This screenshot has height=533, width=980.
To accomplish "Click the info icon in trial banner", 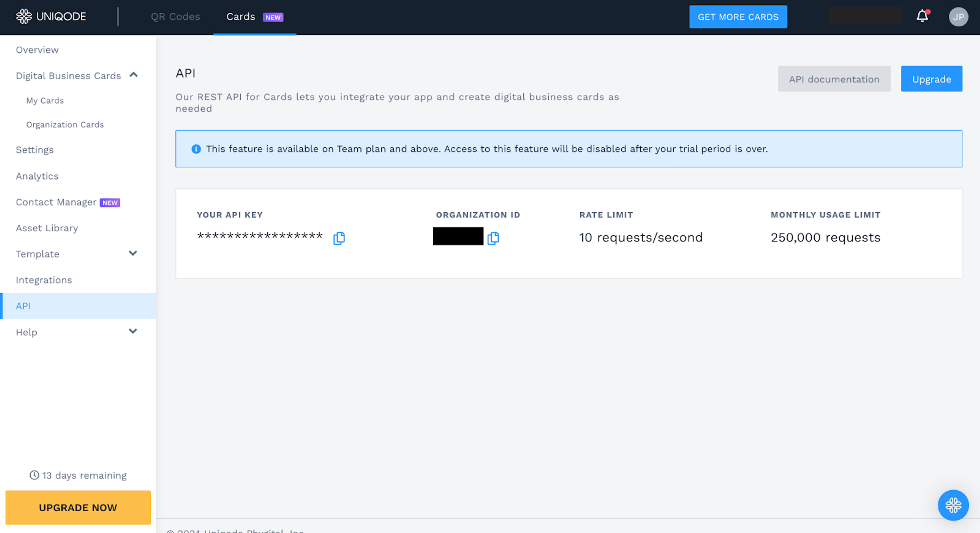I will click(x=196, y=149).
